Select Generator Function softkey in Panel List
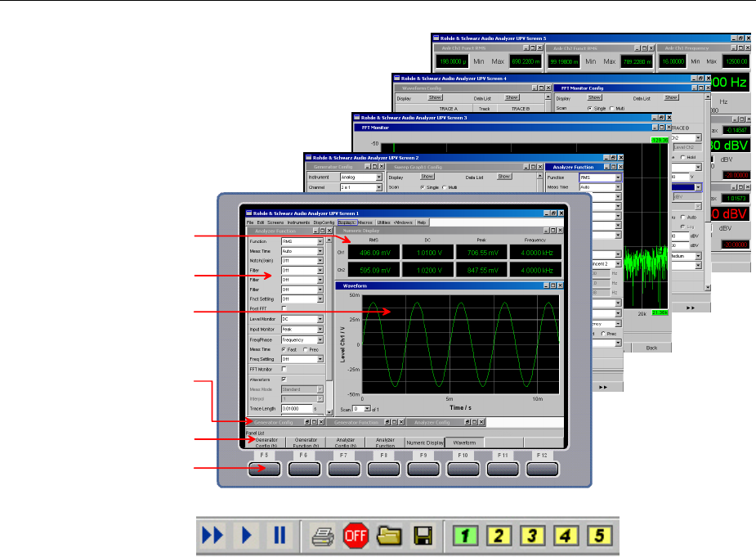756x557 pixels. click(x=306, y=442)
